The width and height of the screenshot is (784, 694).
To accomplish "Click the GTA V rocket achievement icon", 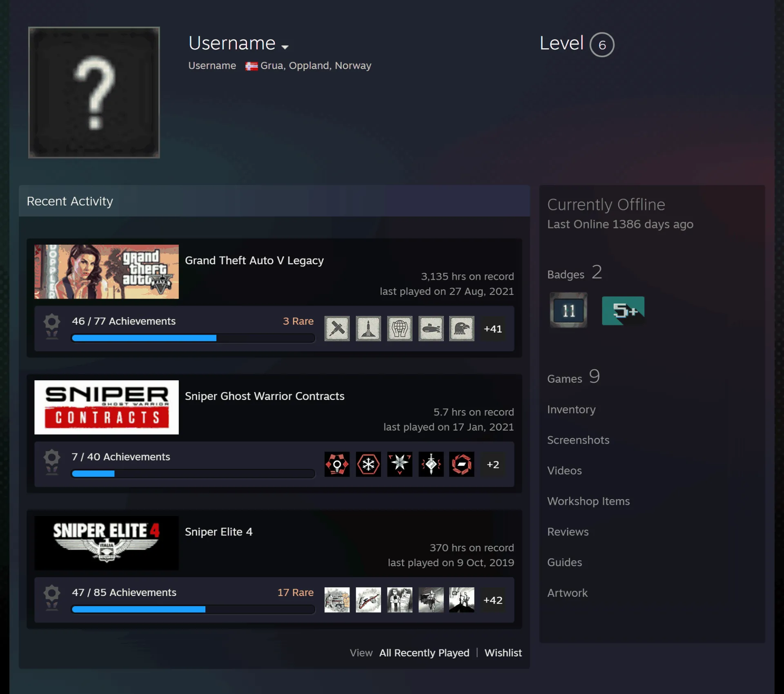I will [368, 328].
